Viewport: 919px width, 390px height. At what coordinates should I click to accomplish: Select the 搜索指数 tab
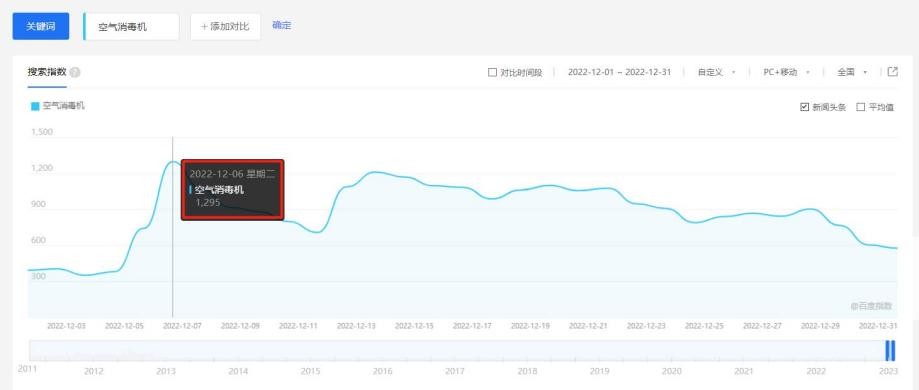tap(46, 72)
